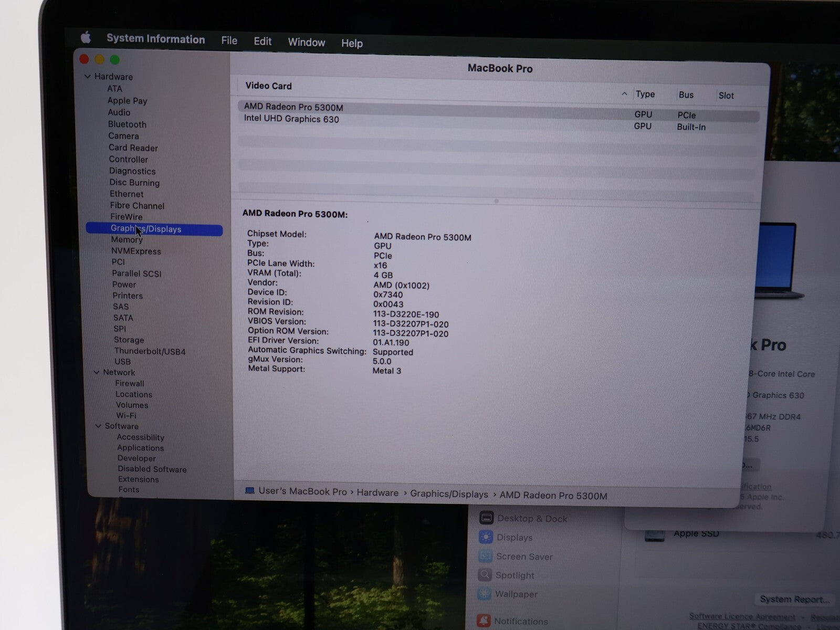The width and height of the screenshot is (840, 630).
Task: Select Ethernet in the sidebar
Action: [127, 194]
